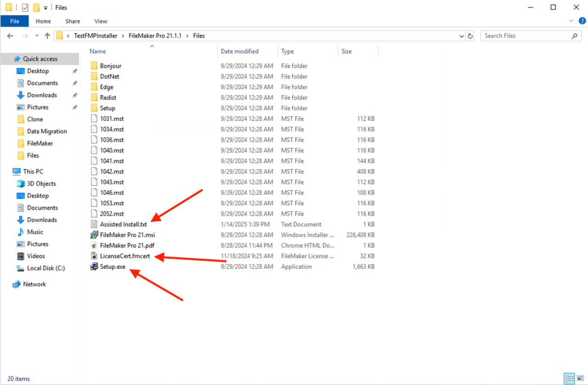The width and height of the screenshot is (588, 385).
Task: Select the LicenseCert.fmcert license icon
Action: (x=94, y=256)
